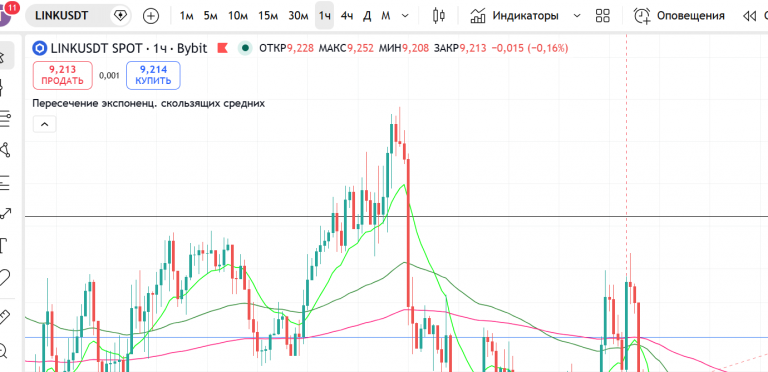The width and height of the screenshot is (768, 372).
Task: Switch to the 10м timeframe
Action: point(238,16)
